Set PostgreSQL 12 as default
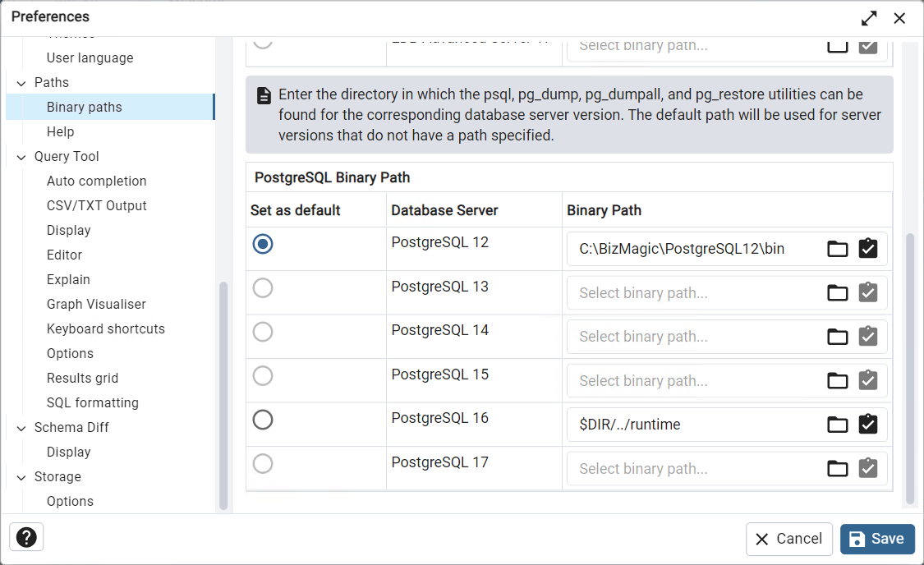924x565 pixels. [x=263, y=244]
